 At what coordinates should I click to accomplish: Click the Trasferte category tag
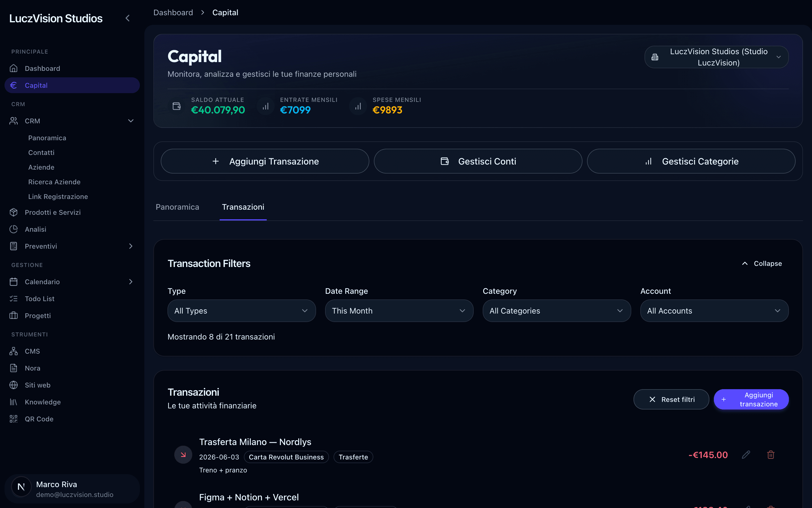[x=353, y=457]
